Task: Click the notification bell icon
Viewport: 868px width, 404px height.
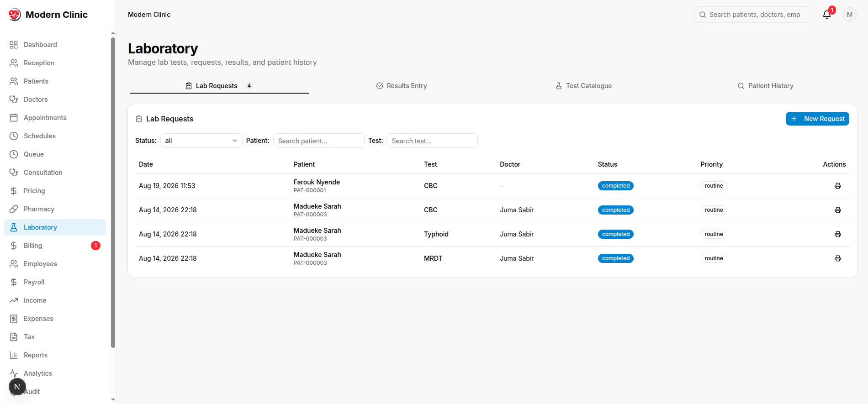Action: click(x=827, y=15)
